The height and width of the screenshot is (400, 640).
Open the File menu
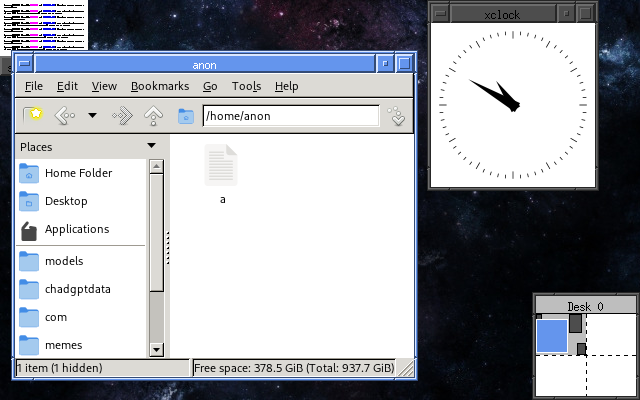pyautogui.click(x=33, y=86)
